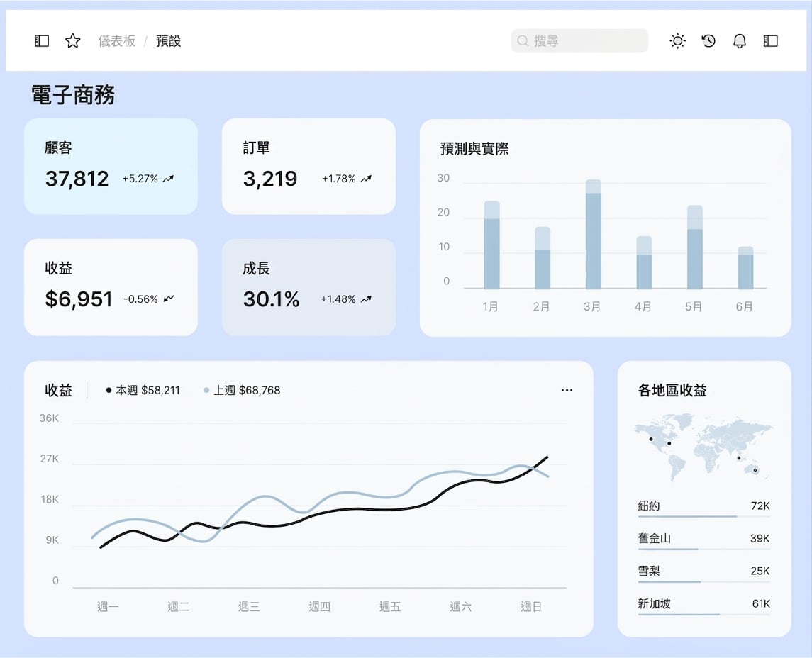The height and width of the screenshot is (658, 812).
Task: Click the 預測與實際 chart title
Action: [x=474, y=149]
